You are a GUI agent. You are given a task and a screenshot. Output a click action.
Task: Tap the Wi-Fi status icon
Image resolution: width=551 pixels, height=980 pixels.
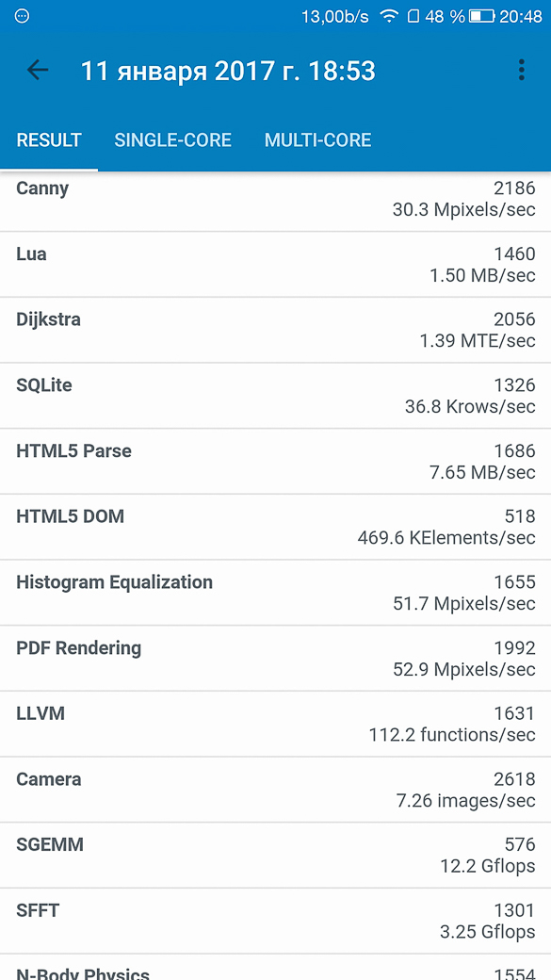click(389, 17)
